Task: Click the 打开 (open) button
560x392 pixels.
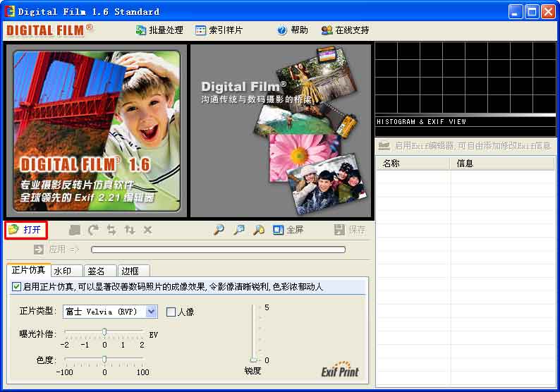Action: pos(25,230)
